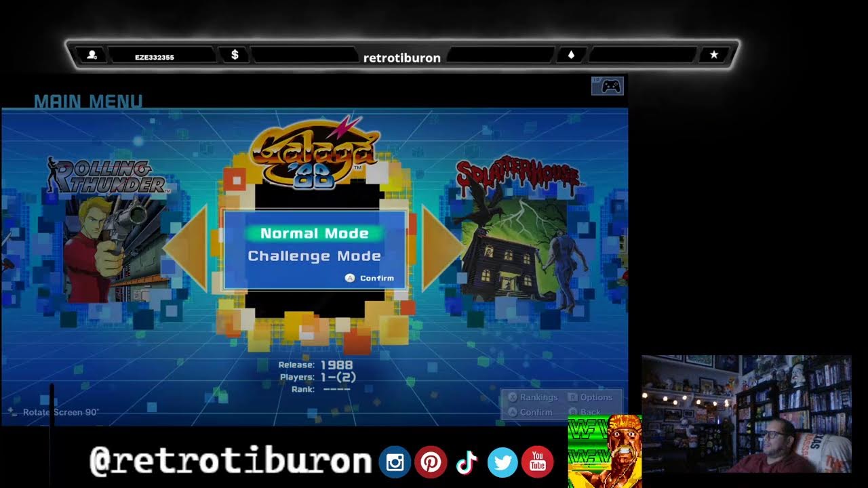Click the retrotiburon title in overlay bar
Image resolution: width=868 pixels, height=488 pixels.
[402, 58]
